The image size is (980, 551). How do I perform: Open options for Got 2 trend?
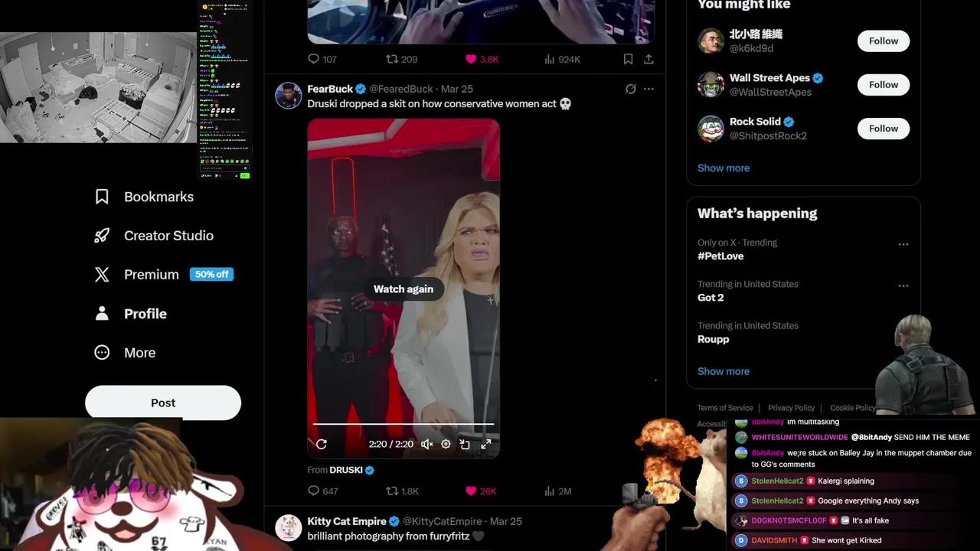[x=903, y=286]
